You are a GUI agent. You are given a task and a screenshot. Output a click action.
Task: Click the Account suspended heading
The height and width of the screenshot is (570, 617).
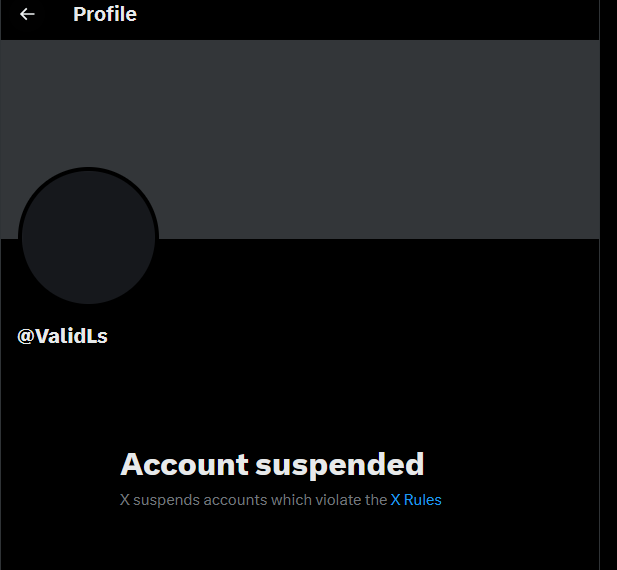272,465
